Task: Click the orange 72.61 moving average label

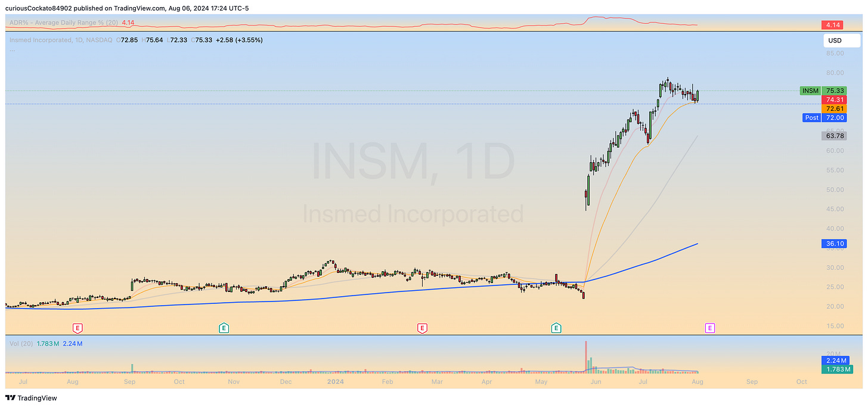Action: [x=833, y=108]
